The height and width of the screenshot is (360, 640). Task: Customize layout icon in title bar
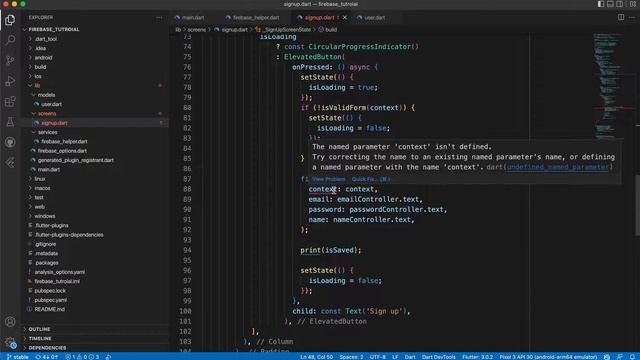[x=633, y=4]
